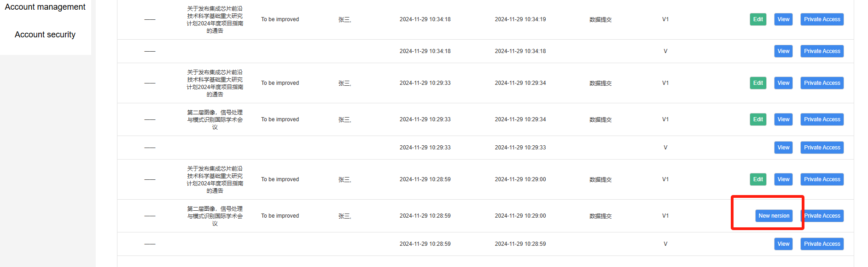View the blank entry updated at 10:28:59

tap(783, 244)
